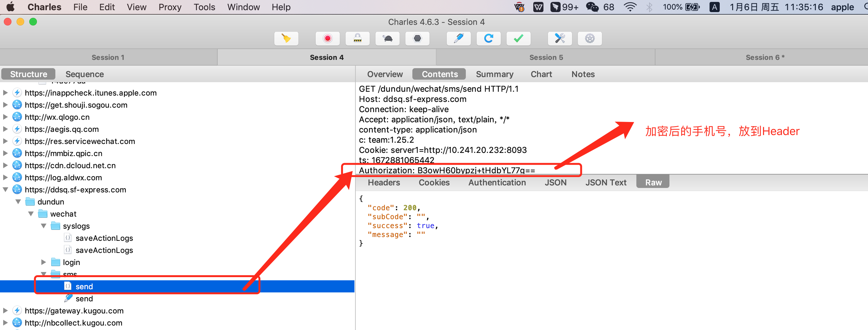Click the blue Repeat request icon

(x=489, y=39)
